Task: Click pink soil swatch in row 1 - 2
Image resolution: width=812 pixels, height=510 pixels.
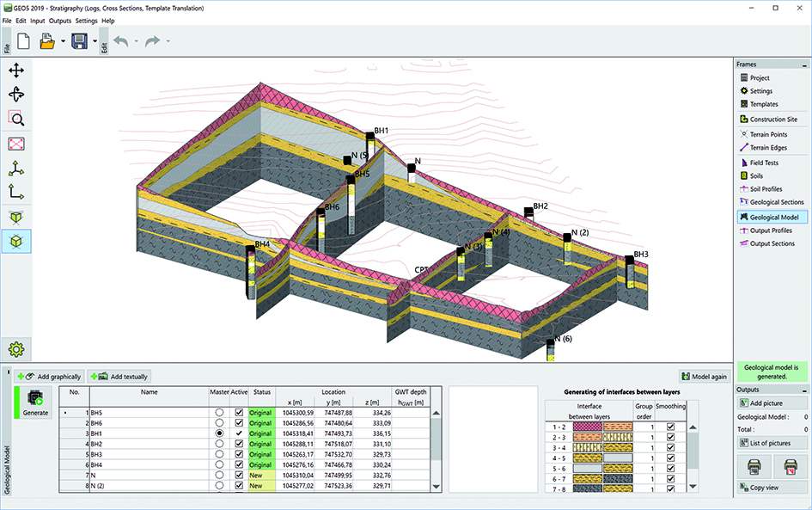Action: (586, 427)
